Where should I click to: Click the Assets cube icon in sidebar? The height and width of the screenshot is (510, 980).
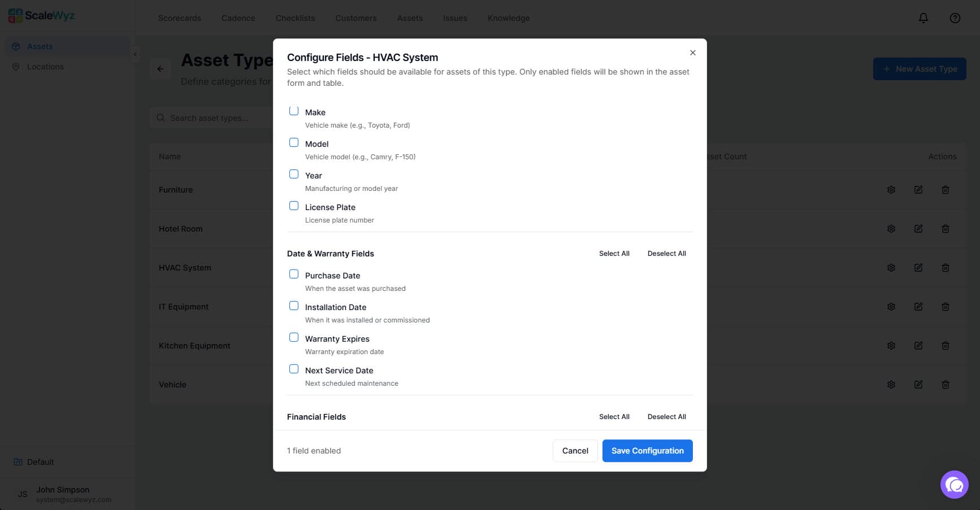[16, 46]
